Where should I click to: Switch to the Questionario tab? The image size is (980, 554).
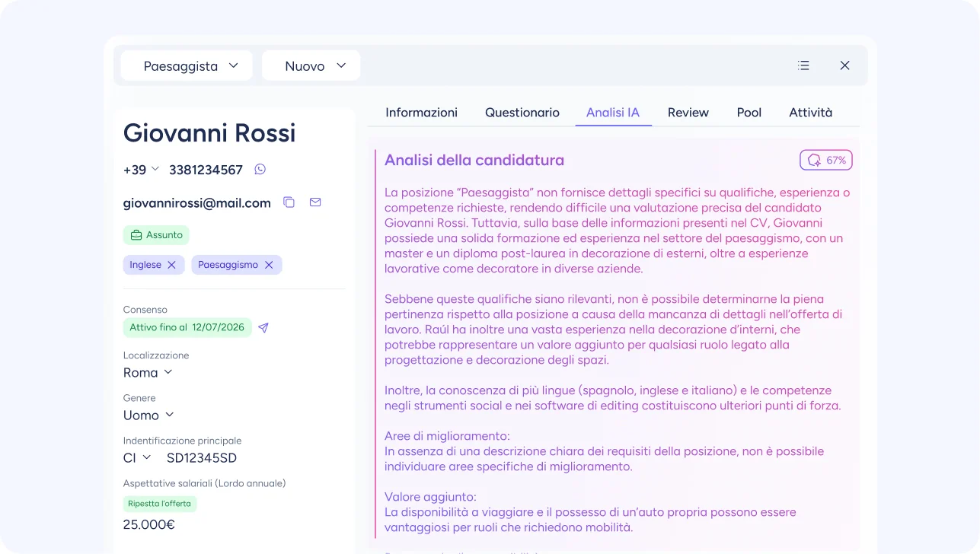tap(522, 113)
